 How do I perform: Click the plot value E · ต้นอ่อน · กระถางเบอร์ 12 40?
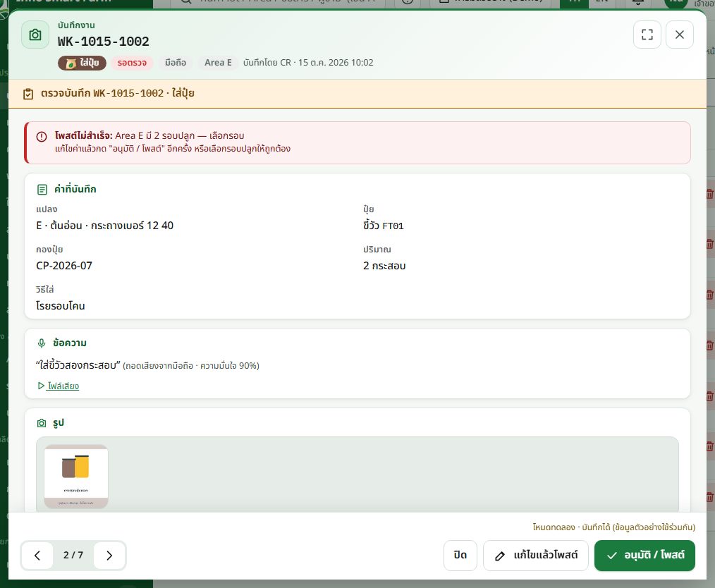point(105,226)
